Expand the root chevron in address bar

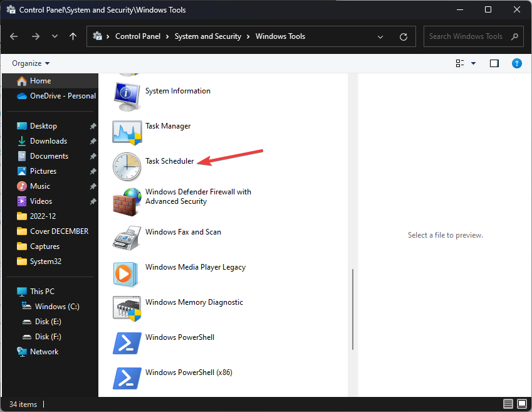click(108, 36)
